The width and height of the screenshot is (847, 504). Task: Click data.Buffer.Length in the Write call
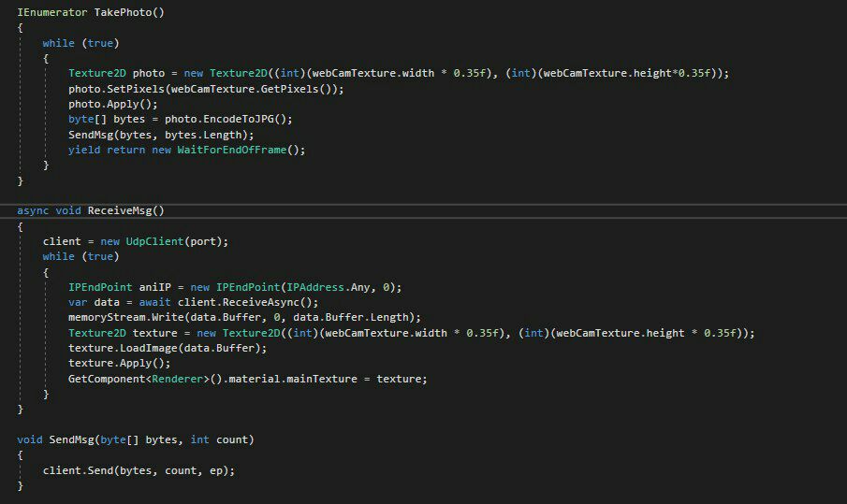click(351, 317)
